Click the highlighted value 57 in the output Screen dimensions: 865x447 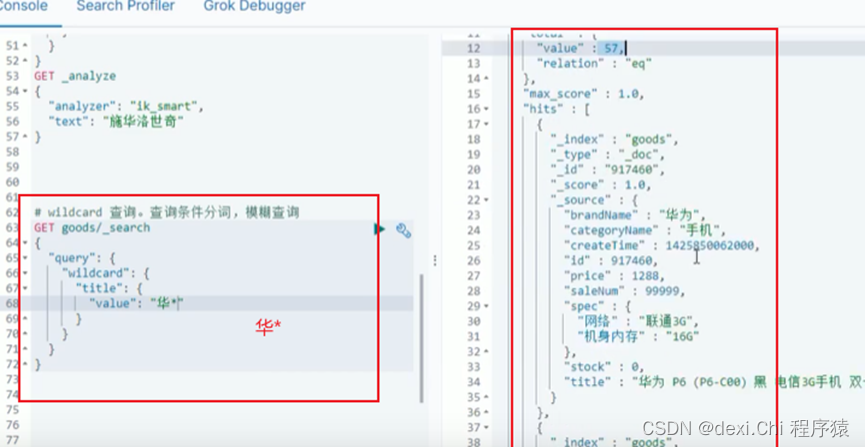pyautogui.click(x=611, y=49)
